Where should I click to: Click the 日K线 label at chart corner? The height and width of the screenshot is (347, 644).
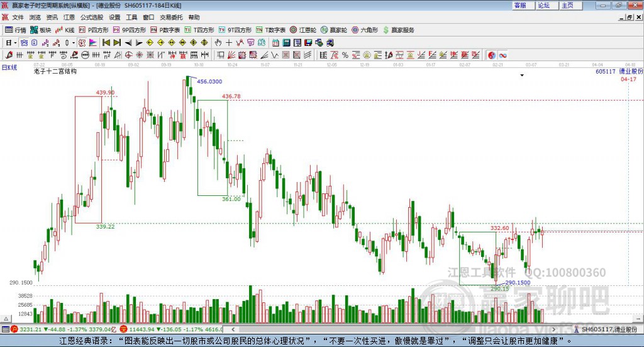(x=9, y=67)
